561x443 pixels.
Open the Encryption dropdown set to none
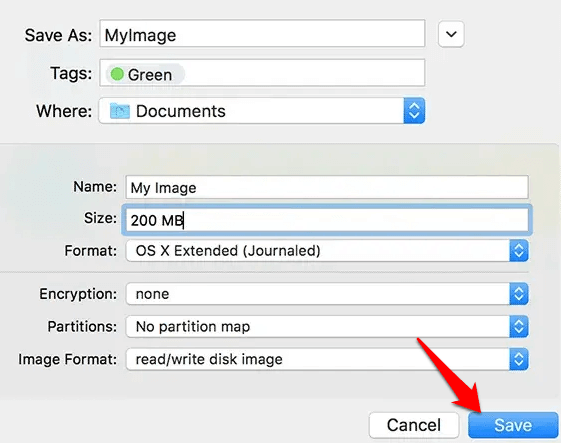(327, 294)
